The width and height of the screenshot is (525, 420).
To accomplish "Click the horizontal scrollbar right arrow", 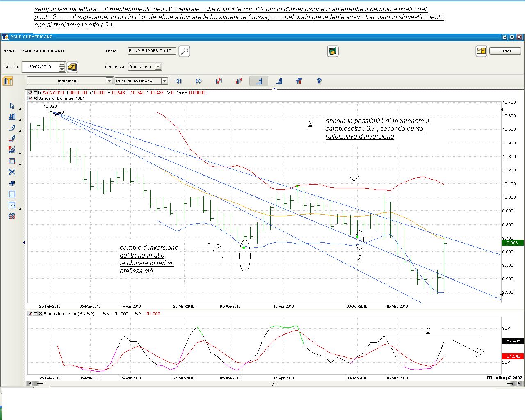I will pyautogui.click(x=520, y=384).
